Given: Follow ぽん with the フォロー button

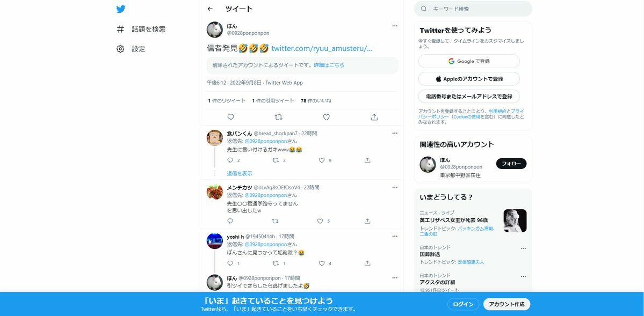Looking at the screenshot, I should click(x=511, y=164).
